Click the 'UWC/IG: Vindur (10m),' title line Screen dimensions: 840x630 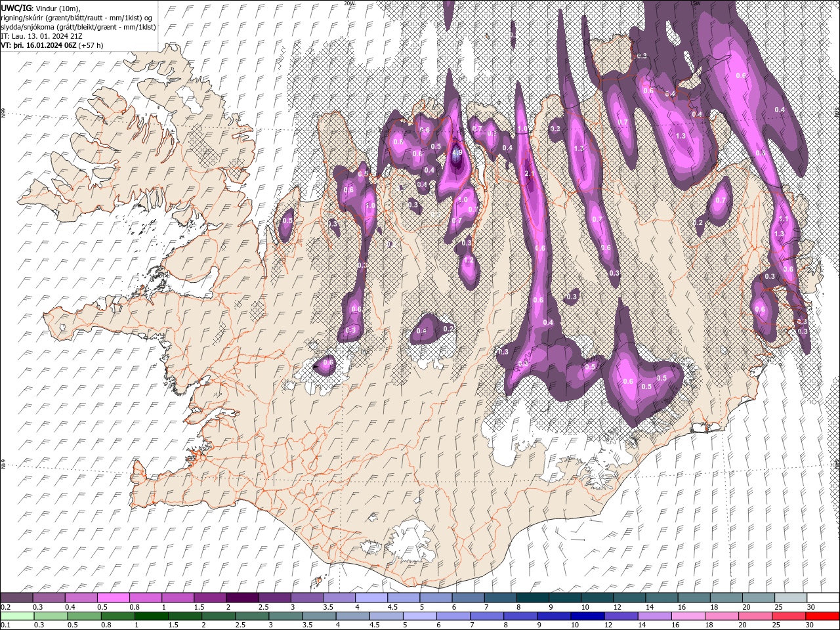click(40, 8)
